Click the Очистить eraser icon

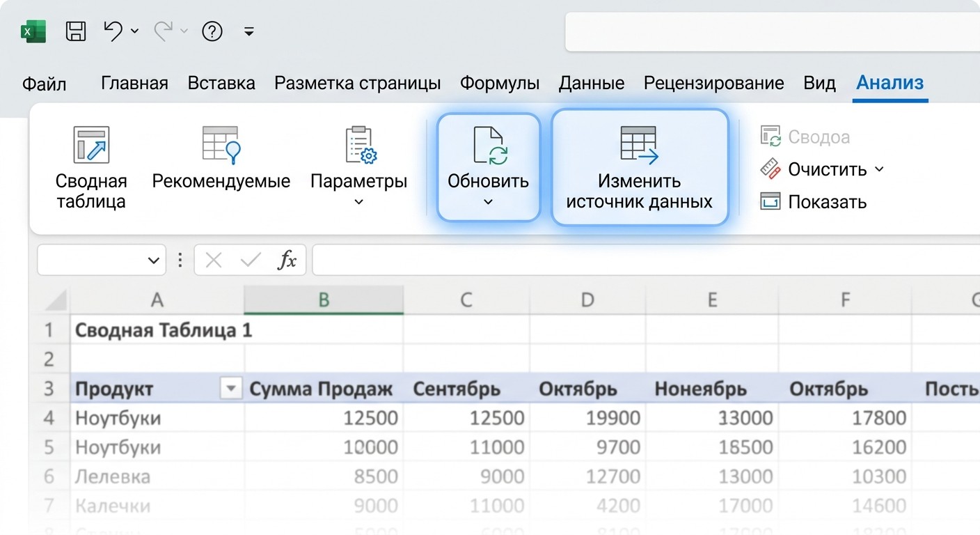coord(770,169)
